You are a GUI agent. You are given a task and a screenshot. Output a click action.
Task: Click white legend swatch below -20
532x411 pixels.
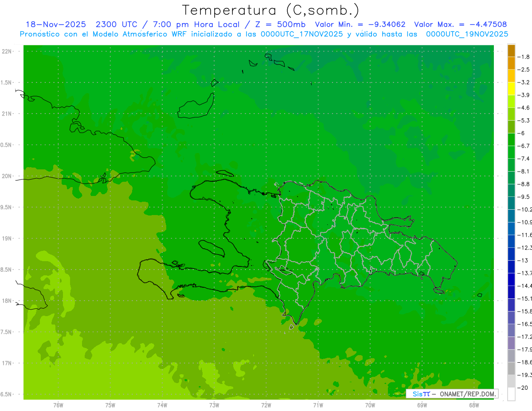(x=511, y=394)
